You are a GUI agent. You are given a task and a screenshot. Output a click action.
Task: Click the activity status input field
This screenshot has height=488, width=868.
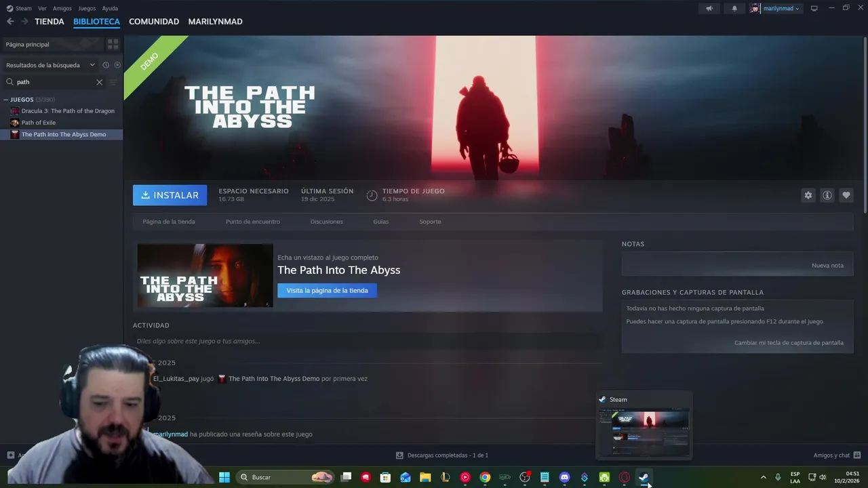(x=367, y=341)
